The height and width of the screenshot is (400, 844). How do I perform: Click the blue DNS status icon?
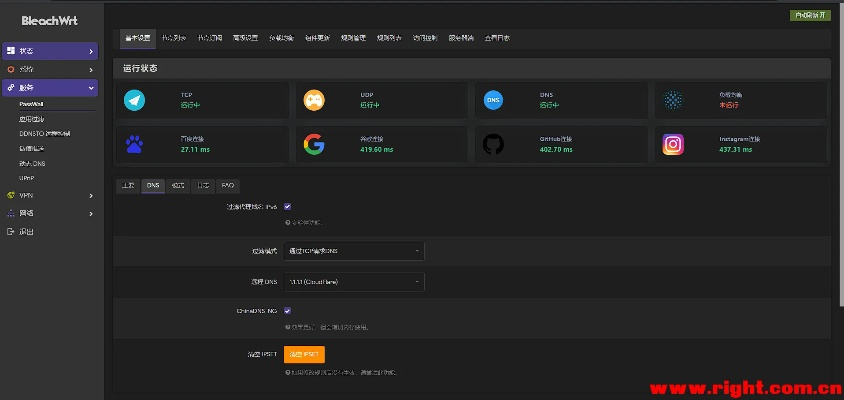(x=493, y=100)
